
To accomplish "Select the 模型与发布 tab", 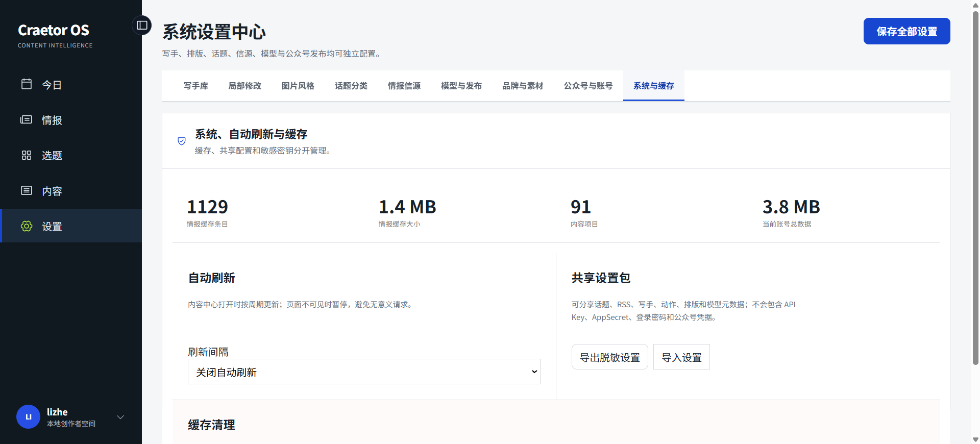I will click(x=461, y=86).
